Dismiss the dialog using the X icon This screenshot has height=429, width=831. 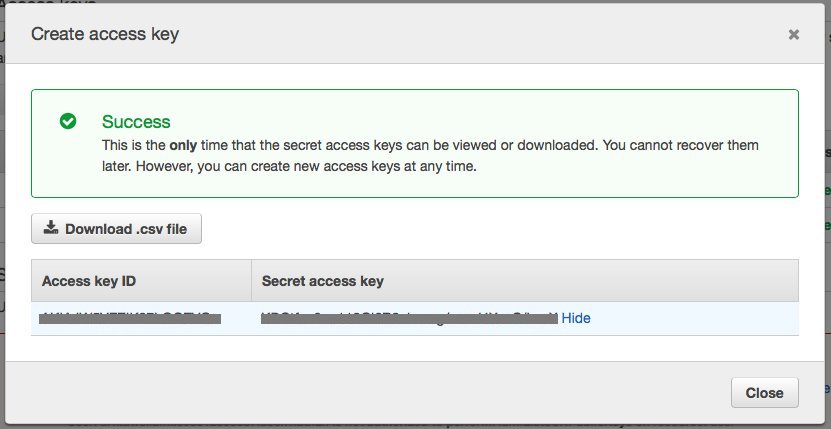pos(793,34)
